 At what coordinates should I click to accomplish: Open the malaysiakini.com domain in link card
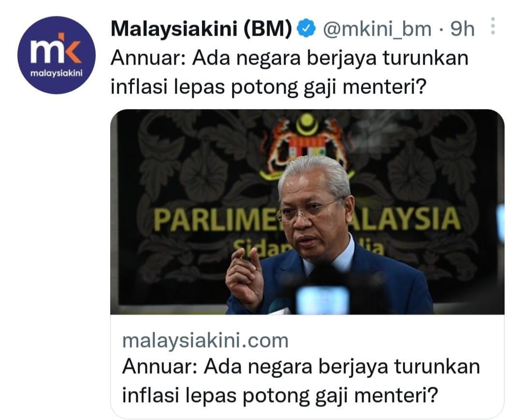(205, 341)
